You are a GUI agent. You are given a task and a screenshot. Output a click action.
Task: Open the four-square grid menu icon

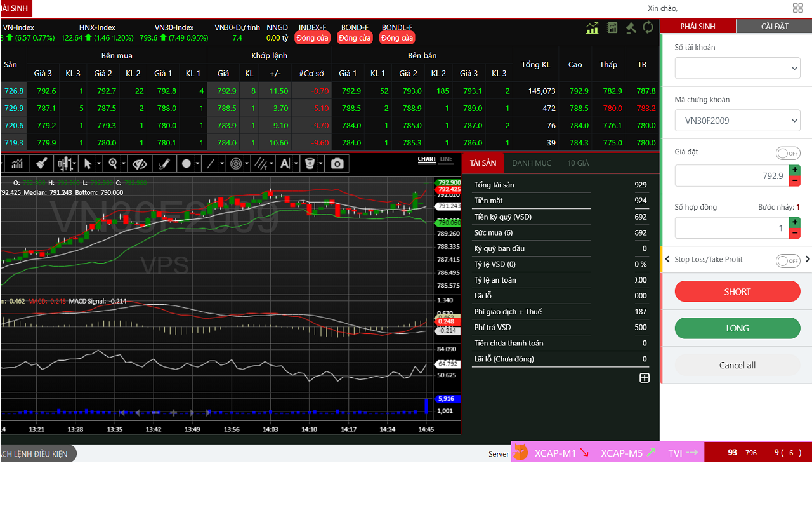pos(798,8)
